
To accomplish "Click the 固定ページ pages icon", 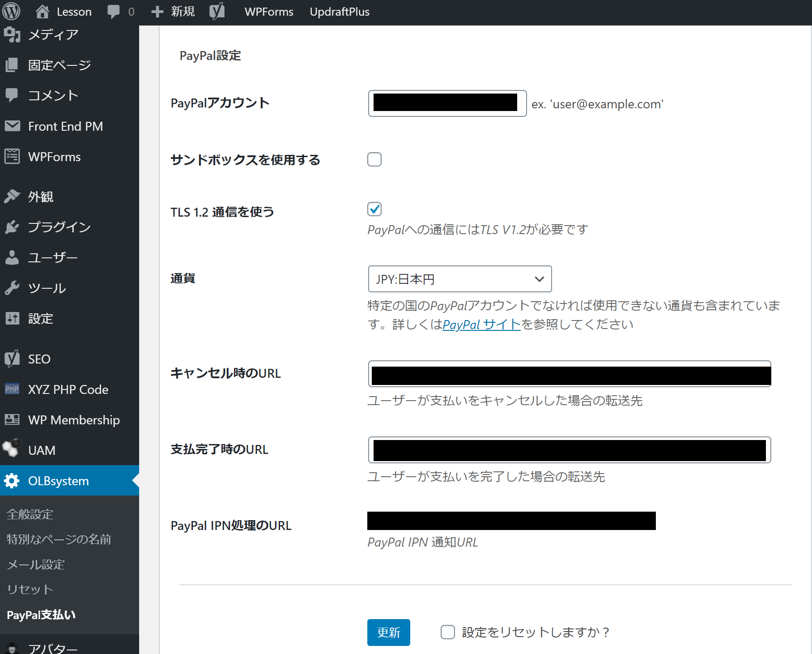I will click(x=12, y=65).
